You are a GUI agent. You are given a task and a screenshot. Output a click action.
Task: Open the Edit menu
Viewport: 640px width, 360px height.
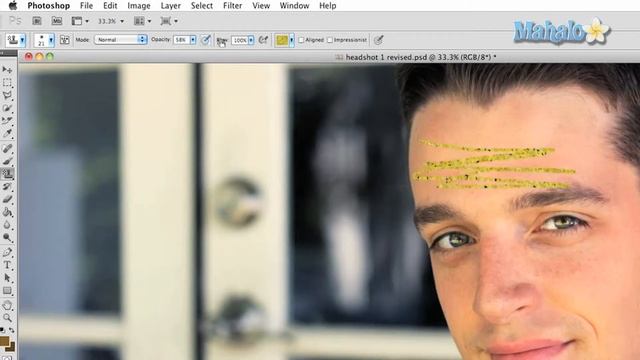click(110, 6)
